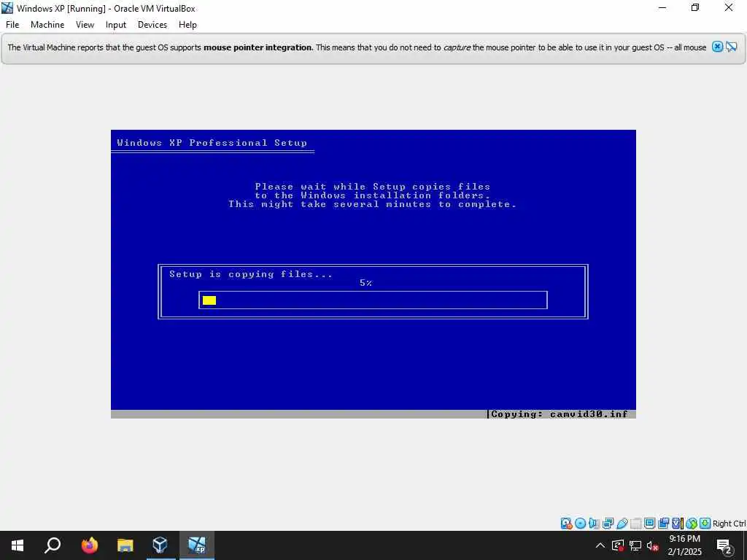Launch Firefox from the taskbar
This screenshot has width=747, height=560.
click(90, 545)
